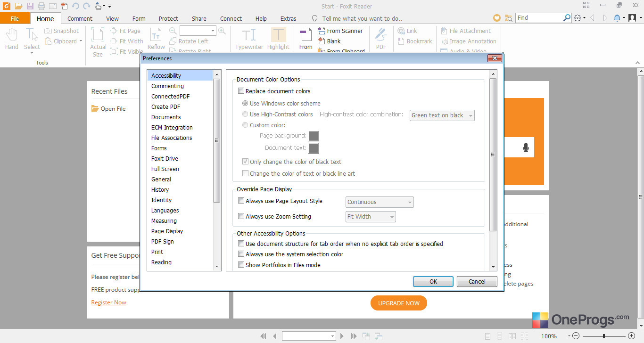
Task: Click the Register Now link
Action: click(x=109, y=302)
